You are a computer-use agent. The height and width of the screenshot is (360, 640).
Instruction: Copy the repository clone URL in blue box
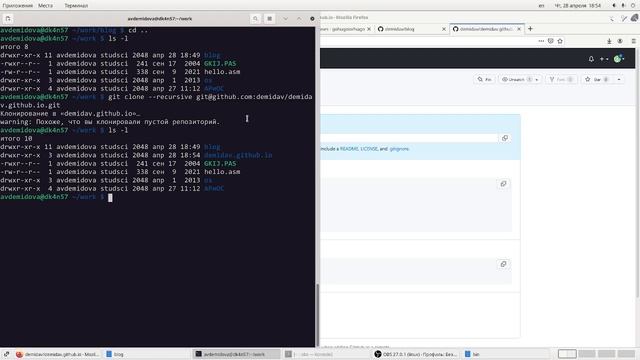point(505,138)
